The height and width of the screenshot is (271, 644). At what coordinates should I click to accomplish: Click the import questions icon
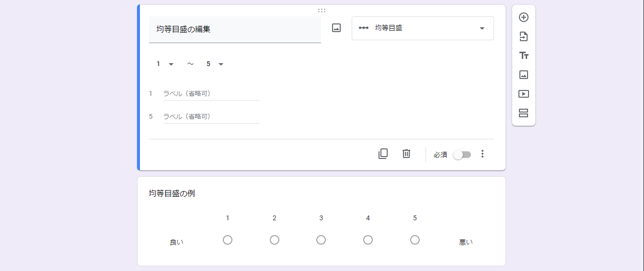(524, 36)
